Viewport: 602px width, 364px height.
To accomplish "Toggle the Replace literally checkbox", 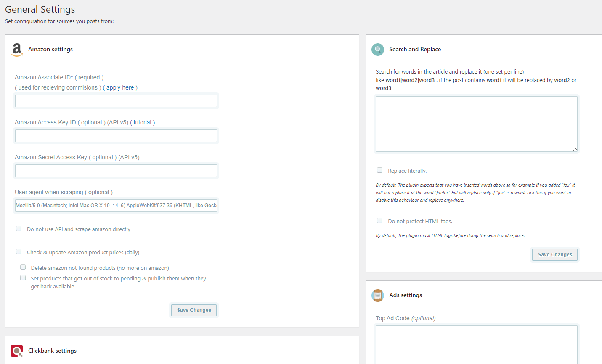I will click(380, 170).
